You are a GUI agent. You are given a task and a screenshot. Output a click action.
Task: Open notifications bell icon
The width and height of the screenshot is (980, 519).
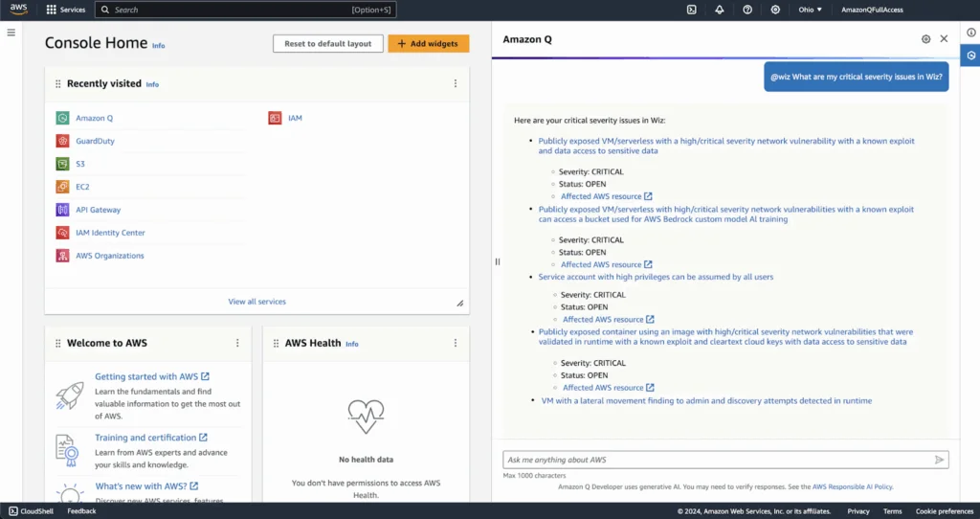point(720,10)
